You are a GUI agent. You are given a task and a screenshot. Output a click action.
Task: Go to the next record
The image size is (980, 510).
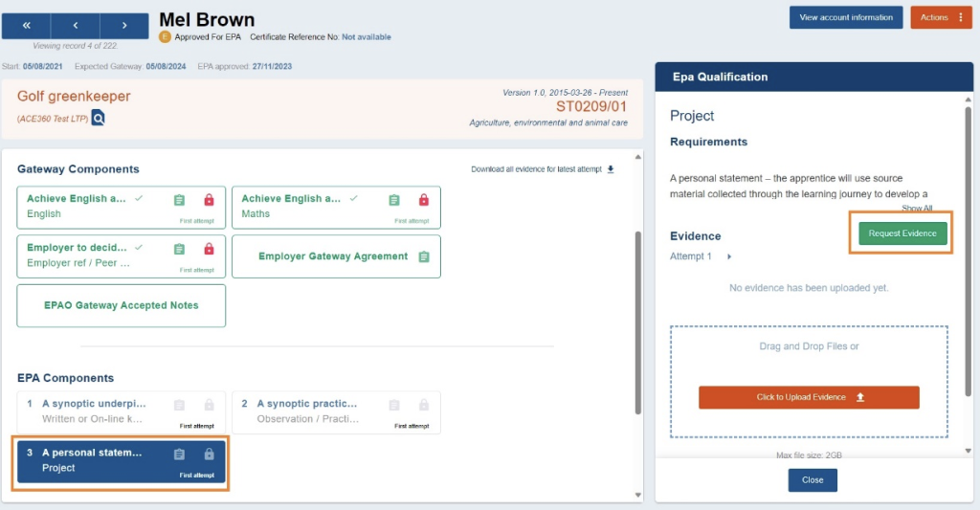(124, 26)
